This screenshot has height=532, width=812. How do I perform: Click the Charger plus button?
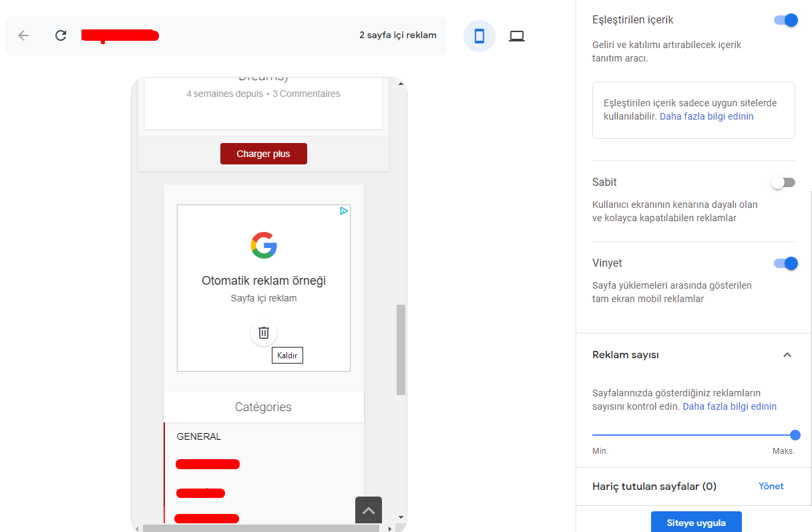click(x=264, y=154)
